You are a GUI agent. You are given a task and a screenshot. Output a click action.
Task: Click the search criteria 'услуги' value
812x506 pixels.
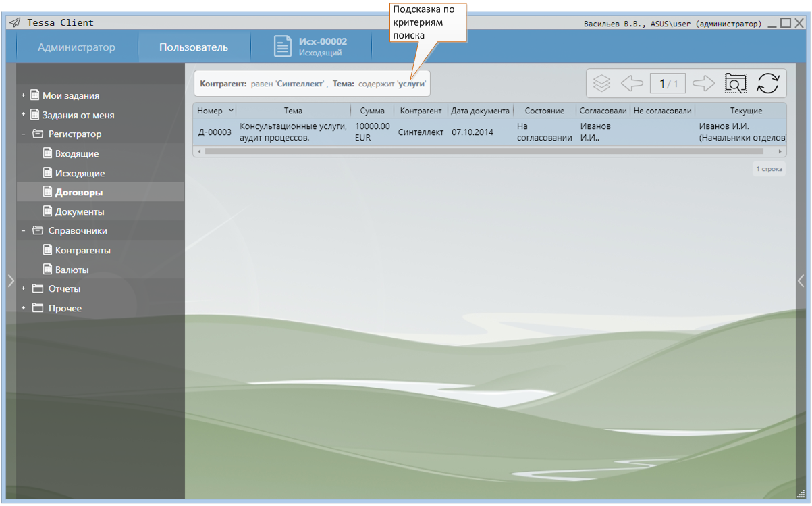(x=412, y=84)
